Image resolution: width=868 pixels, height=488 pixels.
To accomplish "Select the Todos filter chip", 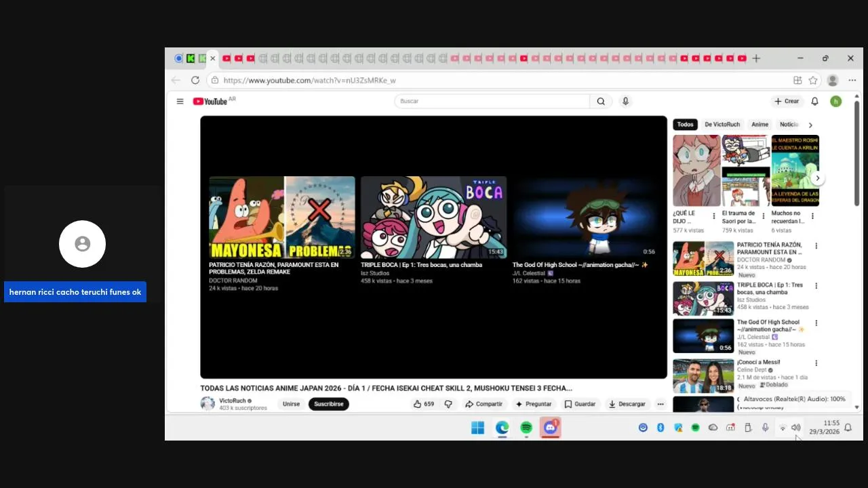I will [x=686, y=125].
